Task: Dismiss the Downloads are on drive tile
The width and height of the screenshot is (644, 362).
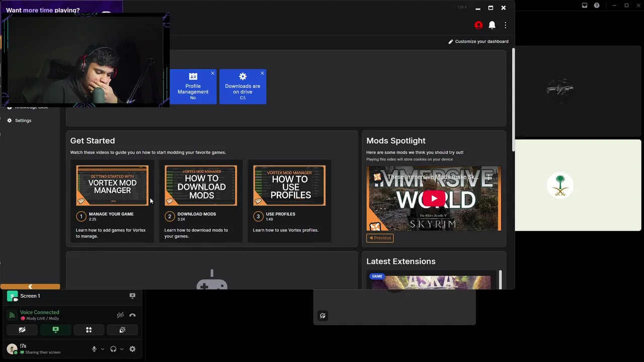Action: (262, 73)
